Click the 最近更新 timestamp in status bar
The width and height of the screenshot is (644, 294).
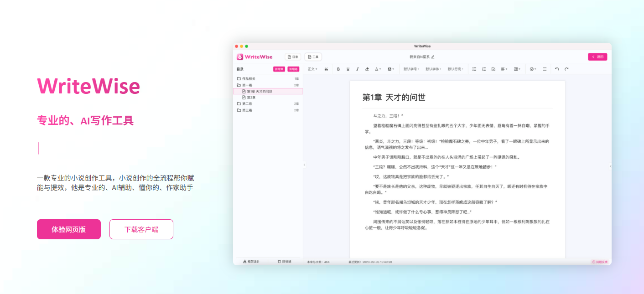click(x=370, y=262)
